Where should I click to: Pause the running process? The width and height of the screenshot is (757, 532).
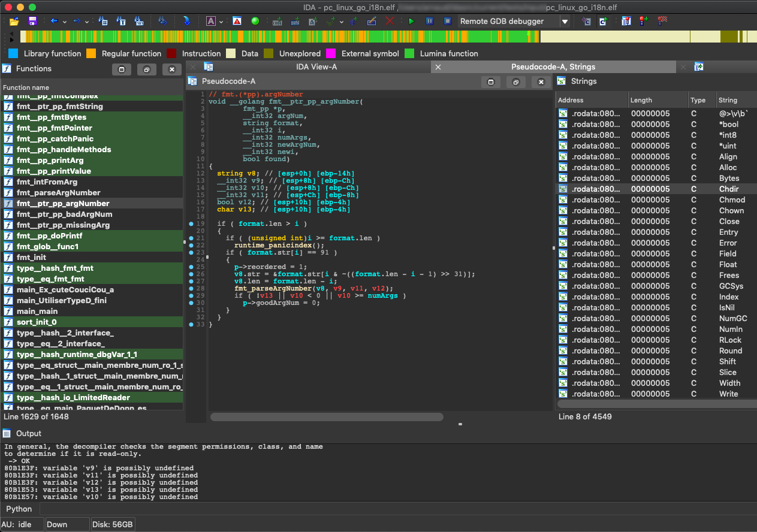[429, 20]
